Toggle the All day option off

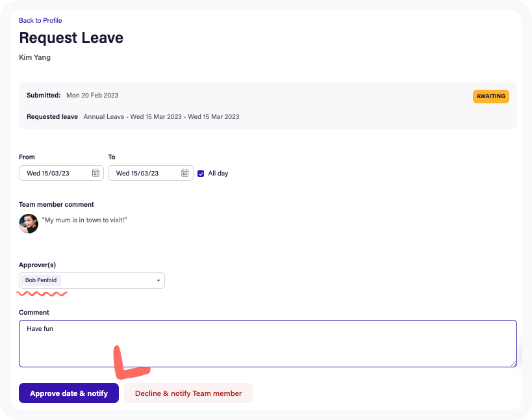coord(201,173)
